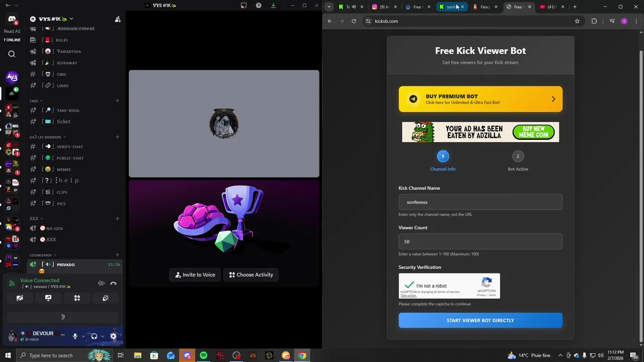644x362 pixels.
Task: Collapse GA3 LES MEMBERS category
Action: pos(47,137)
